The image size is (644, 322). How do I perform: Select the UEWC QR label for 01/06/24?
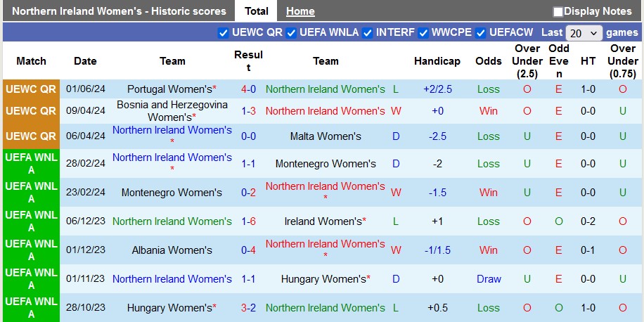31,89
